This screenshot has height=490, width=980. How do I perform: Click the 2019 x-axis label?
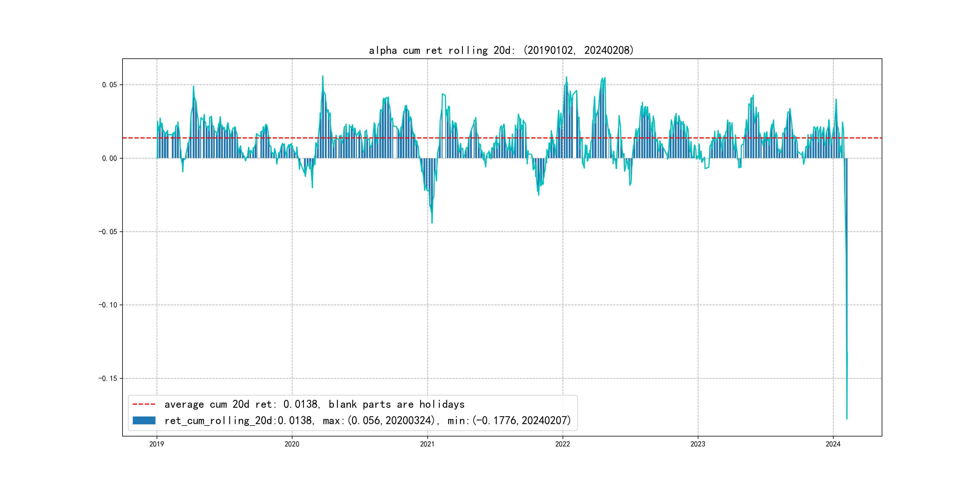pos(157,444)
